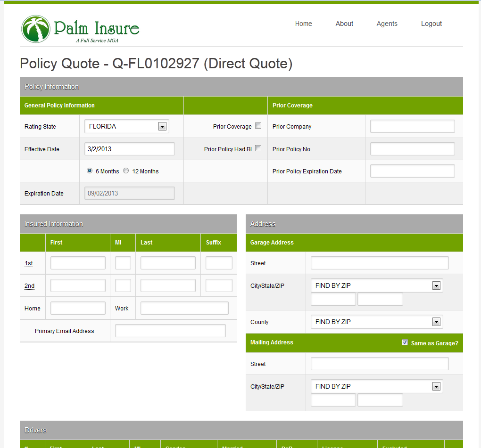Click the Prior Company text field
Image resolution: width=481 pixels, height=448 pixels.
click(x=412, y=126)
